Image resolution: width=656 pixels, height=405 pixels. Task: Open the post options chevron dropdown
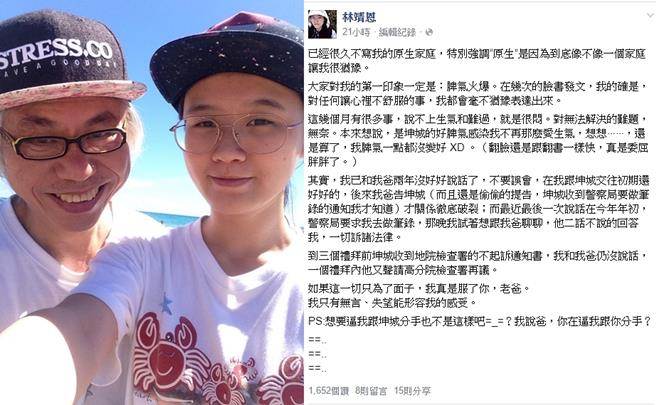(650, 15)
